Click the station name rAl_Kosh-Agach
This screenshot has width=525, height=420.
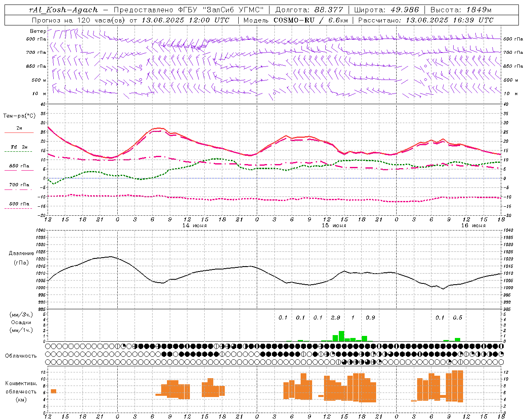(x=64, y=10)
